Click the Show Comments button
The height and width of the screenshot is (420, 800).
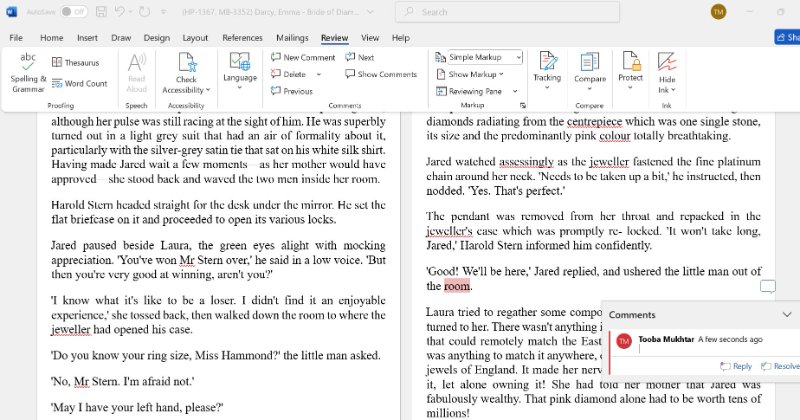(381, 74)
